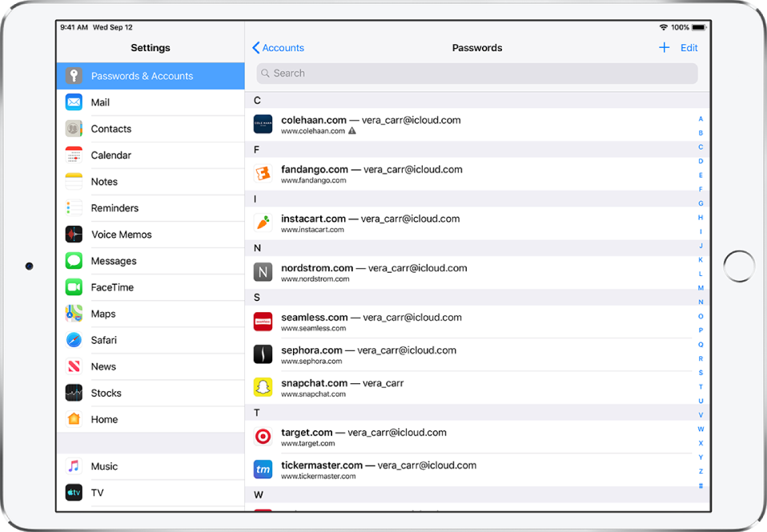Tap the Fandango logo icon
Screen dimensions: 767x532
[263, 174]
